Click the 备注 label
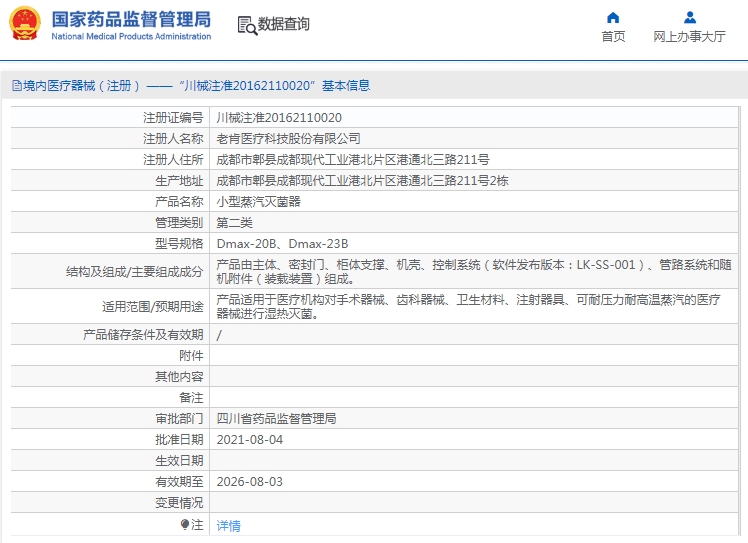This screenshot has height=543, width=748. click(191, 398)
